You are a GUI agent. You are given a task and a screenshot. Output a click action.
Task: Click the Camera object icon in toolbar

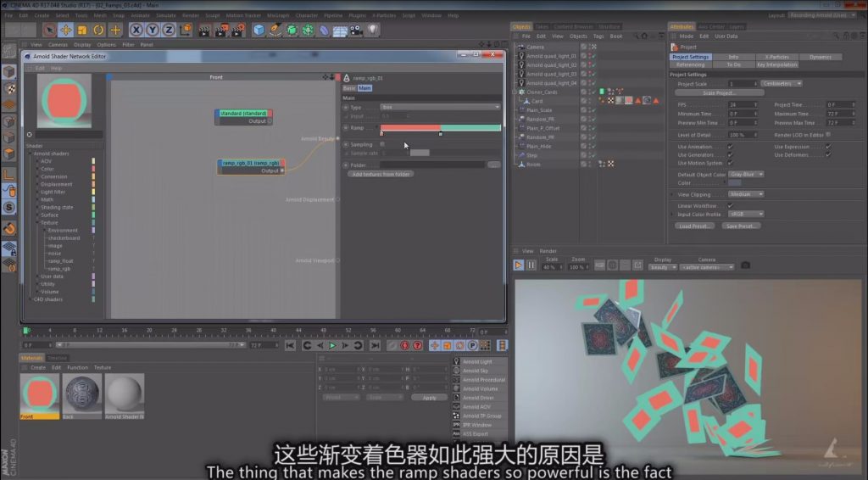point(357,30)
